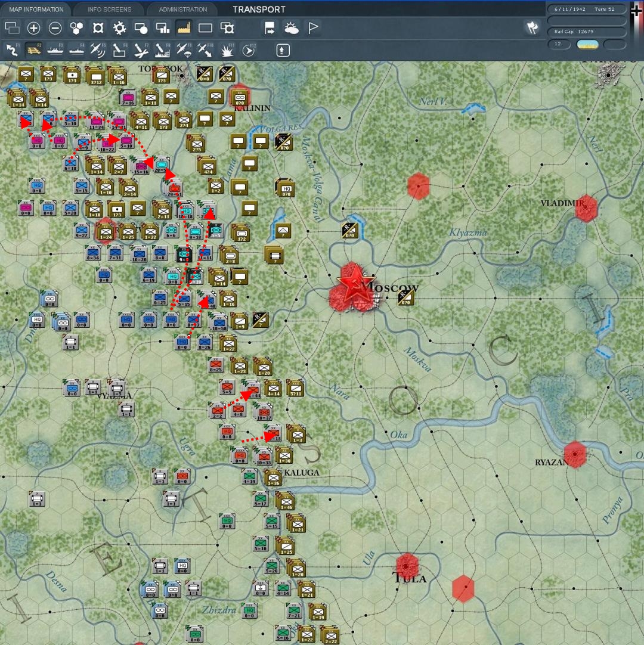Click the crossed flags button
Viewport: 644px width, 645px height.
point(531,27)
